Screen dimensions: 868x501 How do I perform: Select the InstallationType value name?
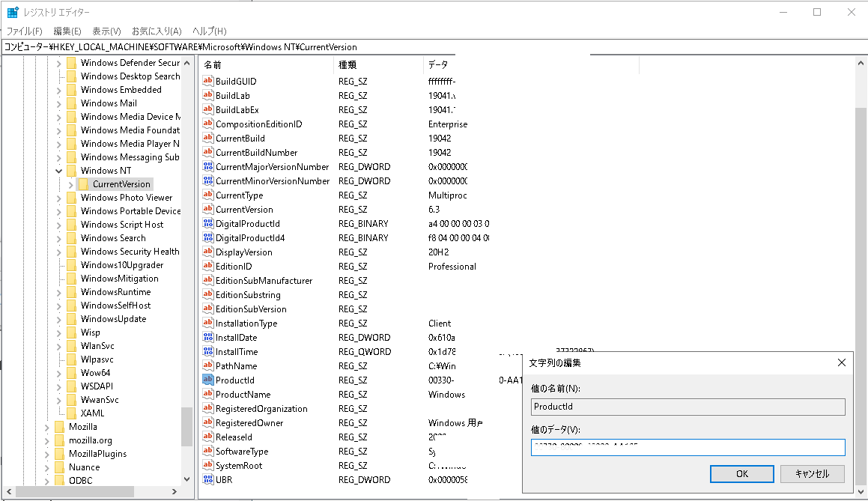tap(246, 324)
